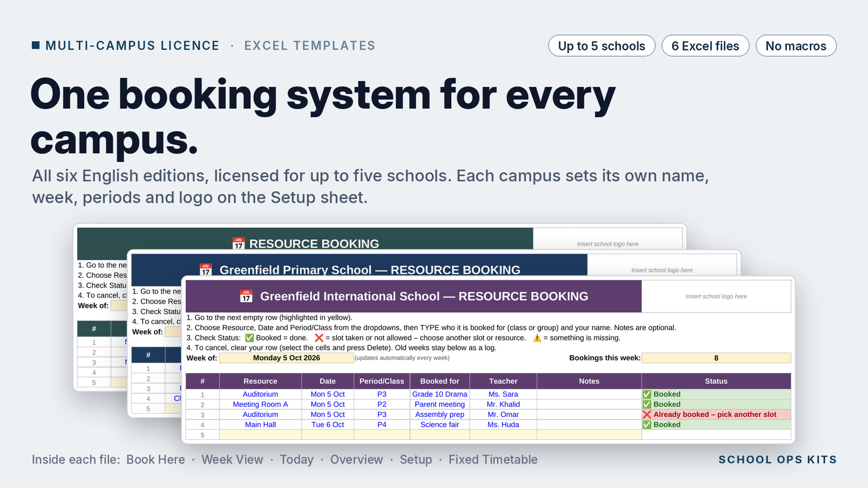The height and width of the screenshot is (488, 868).
Task: Click the 'Mr. Khalid' teacher cell
Action: pyautogui.click(x=503, y=404)
